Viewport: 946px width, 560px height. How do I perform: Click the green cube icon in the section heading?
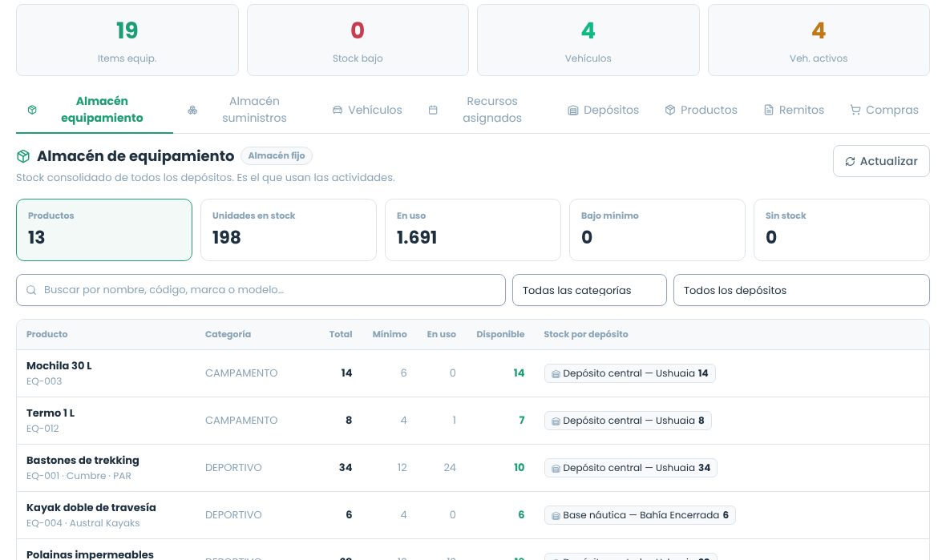(x=23, y=156)
